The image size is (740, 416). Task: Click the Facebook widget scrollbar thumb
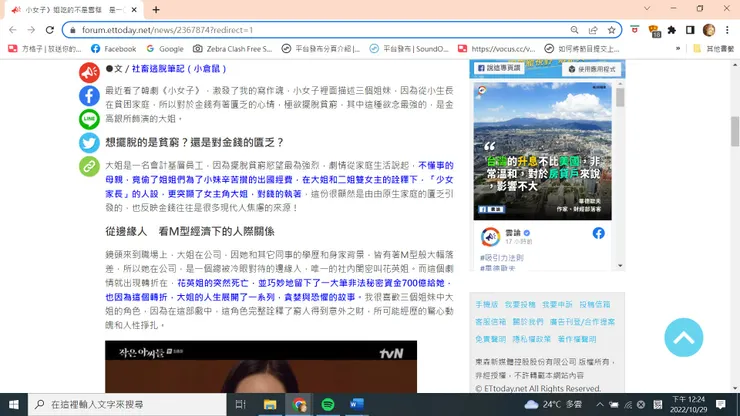pos(620,97)
